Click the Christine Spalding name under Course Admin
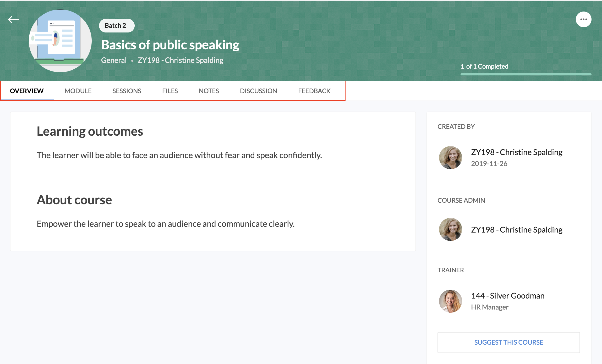The height and width of the screenshot is (364, 602). (517, 230)
